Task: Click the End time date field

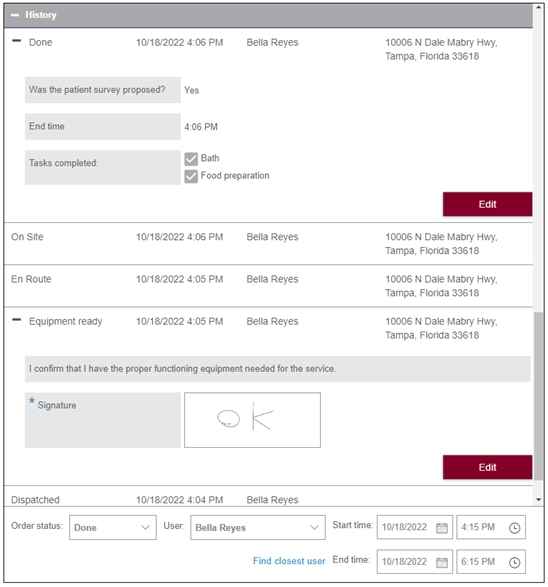Action: pos(415,562)
